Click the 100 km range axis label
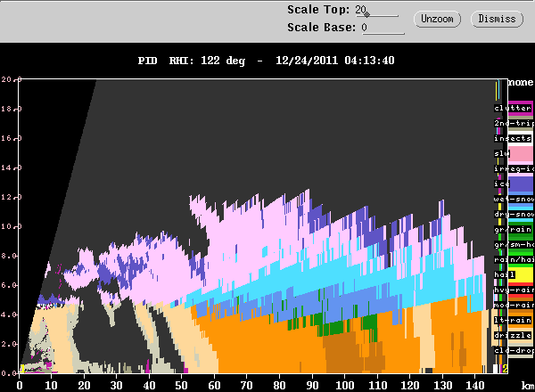Viewport: 535px width, 392px height. (x=344, y=386)
